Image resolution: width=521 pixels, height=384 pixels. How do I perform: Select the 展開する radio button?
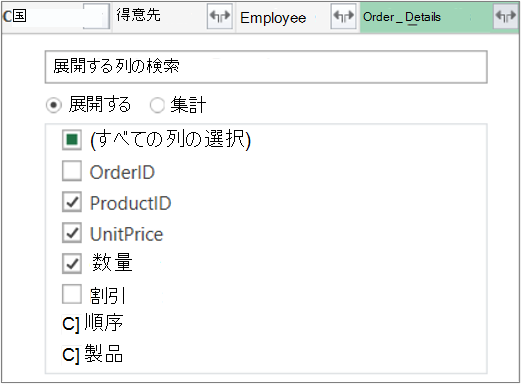point(54,105)
